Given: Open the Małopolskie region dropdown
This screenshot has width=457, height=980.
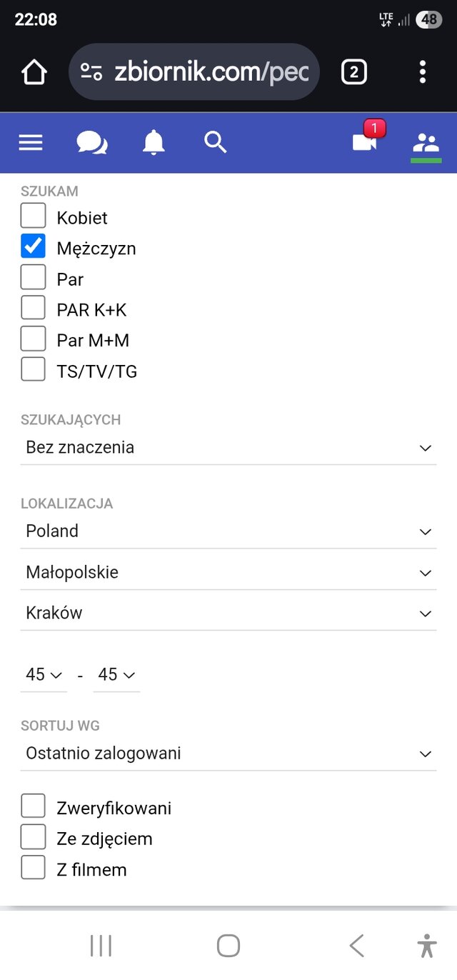Looking at the screenshot, I should pos(228,572).
